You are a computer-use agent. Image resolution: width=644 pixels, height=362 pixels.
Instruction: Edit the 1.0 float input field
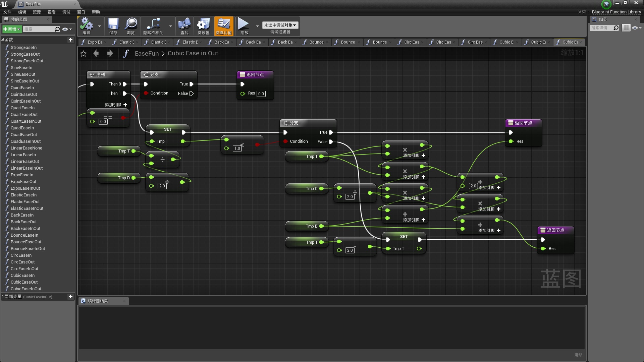click(x=237, y=148)
